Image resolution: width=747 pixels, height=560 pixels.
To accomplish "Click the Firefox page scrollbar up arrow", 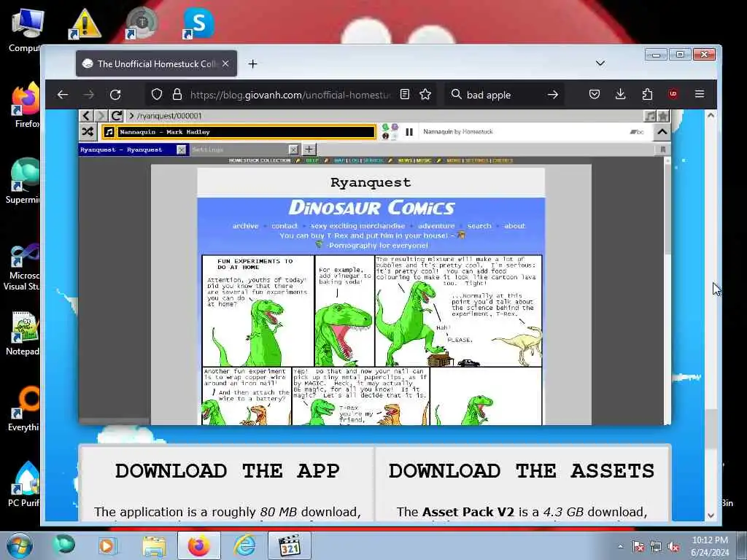I will [x=711, y=115].
